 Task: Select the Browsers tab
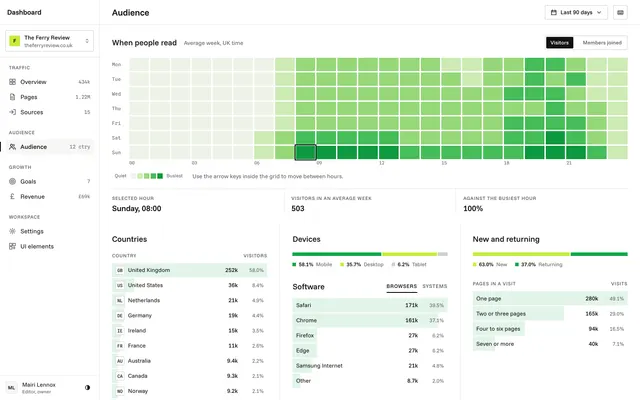[402, 287]
